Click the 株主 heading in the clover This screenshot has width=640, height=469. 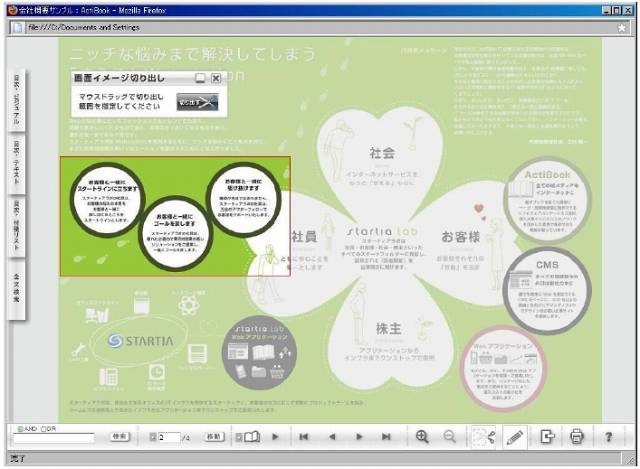pos(389,329)
